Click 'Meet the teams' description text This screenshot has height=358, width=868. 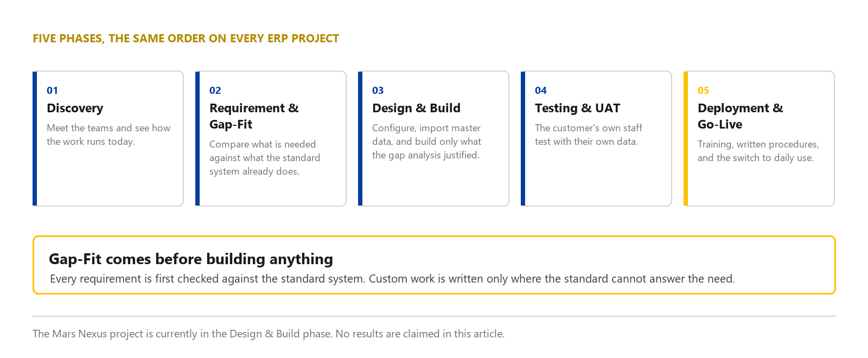click(108, 135)
